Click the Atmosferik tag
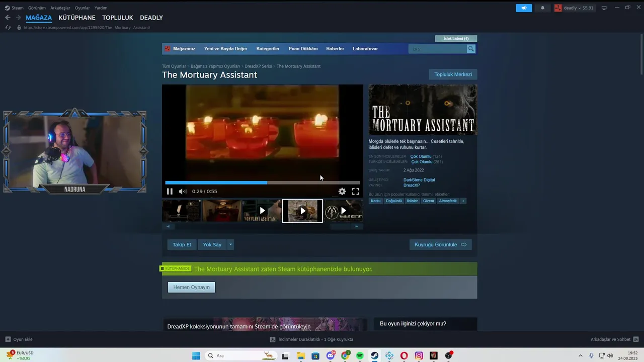 coord(448,201)
